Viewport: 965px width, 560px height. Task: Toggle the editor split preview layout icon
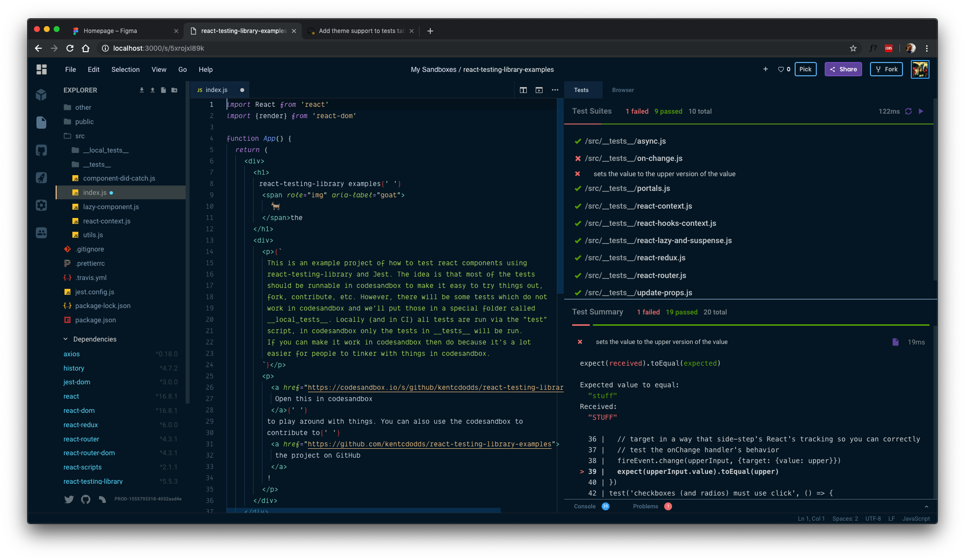click(523, 90)
